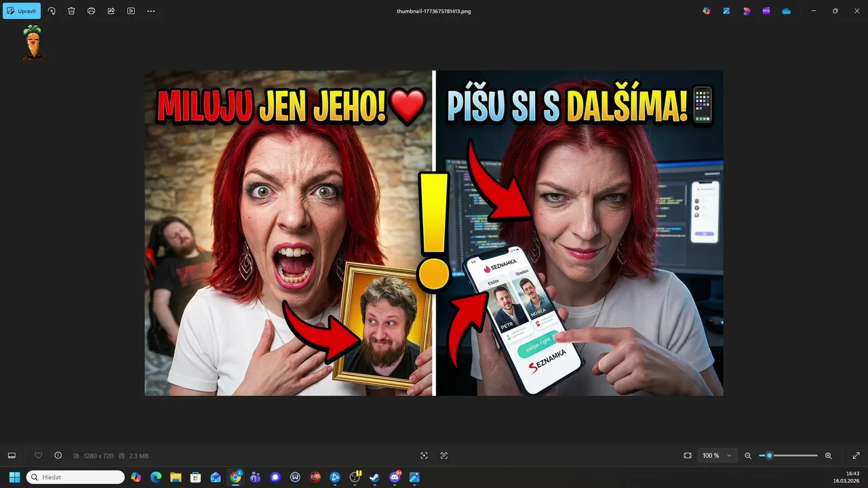This screenshot has height=488, width=868.
Task: Click the 2.3 MB file size text
Action: [x=138, y=456]
